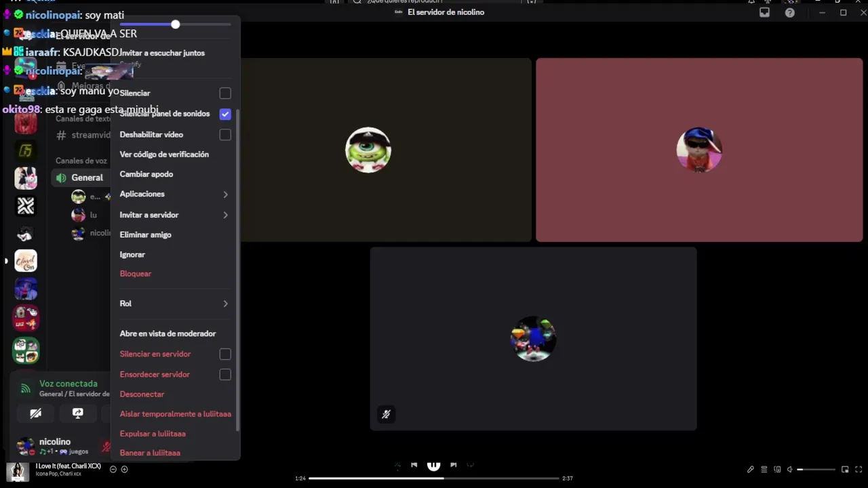The height and width of the screenshot is (488, 868).
Task: Open the help question mark icon
Action: (790, 12)
